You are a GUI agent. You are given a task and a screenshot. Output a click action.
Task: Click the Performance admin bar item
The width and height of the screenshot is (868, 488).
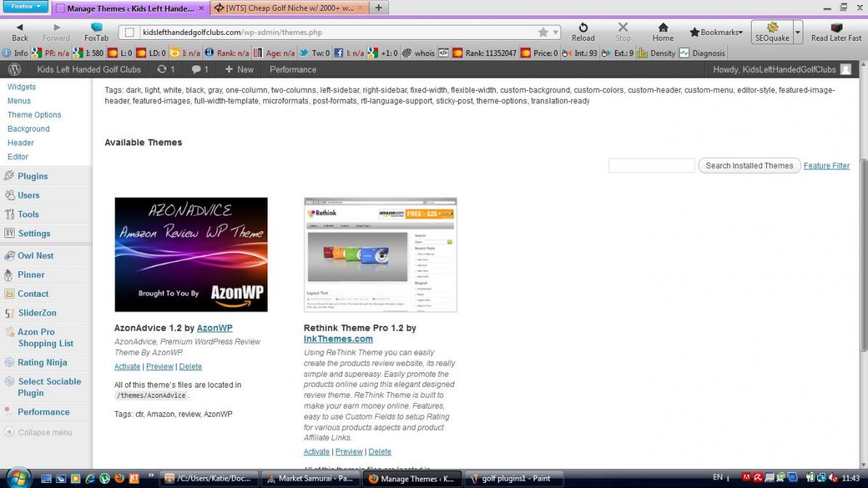coord(293,70)
